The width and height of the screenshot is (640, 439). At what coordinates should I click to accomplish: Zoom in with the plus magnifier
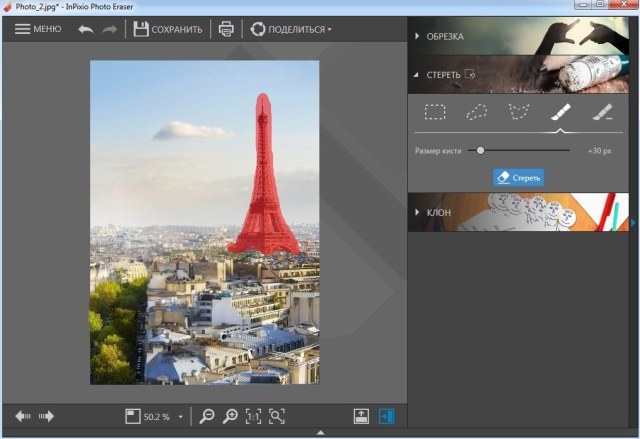pos(230,416)
